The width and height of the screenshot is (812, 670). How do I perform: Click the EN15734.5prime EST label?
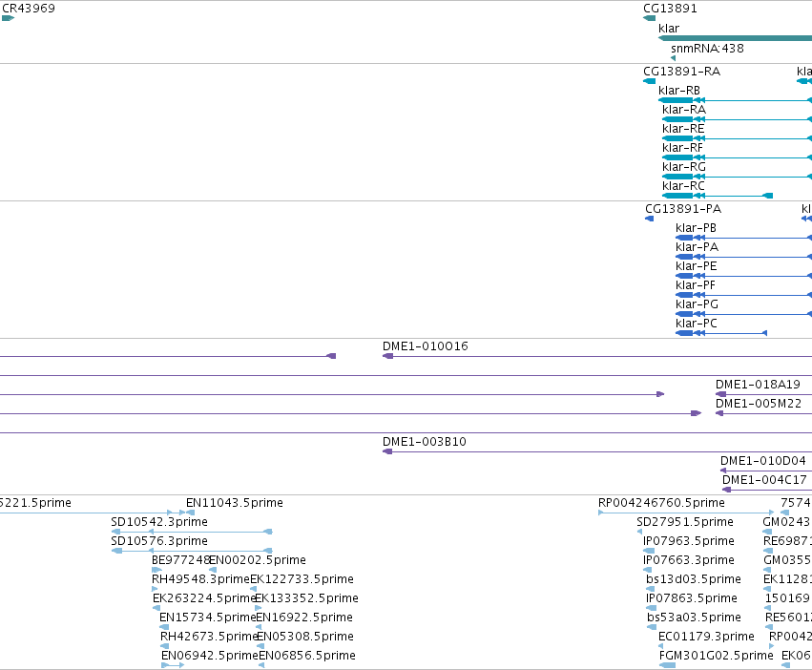(x=208, y=618)
